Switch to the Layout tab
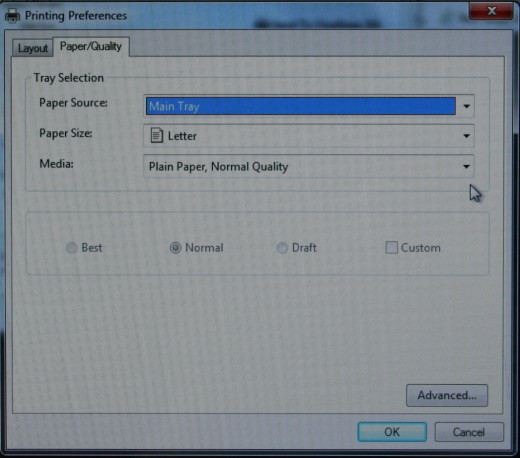This screenshot has height=458, width=520. (33, 48)
